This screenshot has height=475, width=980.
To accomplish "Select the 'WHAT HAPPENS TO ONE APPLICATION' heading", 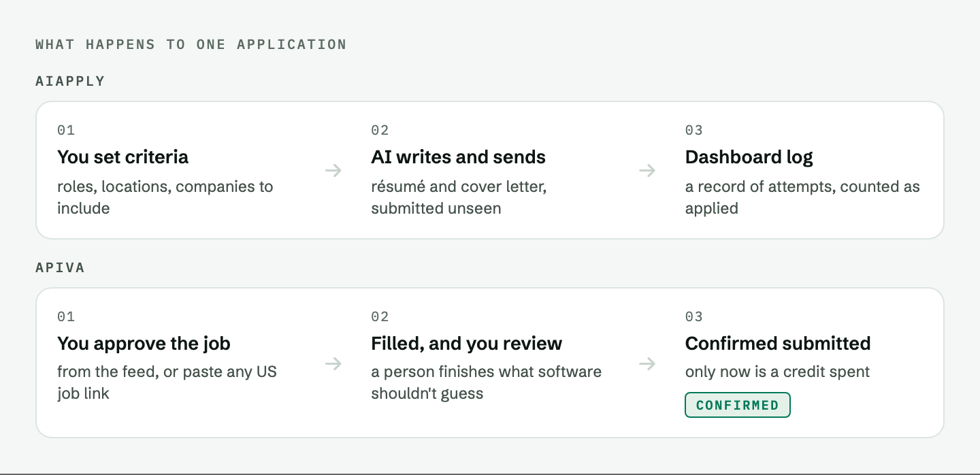I will (x=191, y=45).
